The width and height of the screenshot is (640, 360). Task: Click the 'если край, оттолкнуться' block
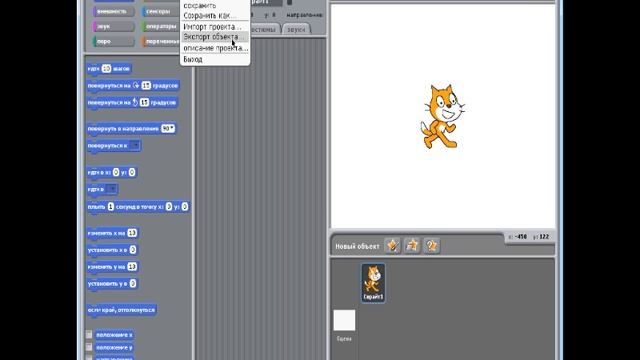tap(122, 310)
